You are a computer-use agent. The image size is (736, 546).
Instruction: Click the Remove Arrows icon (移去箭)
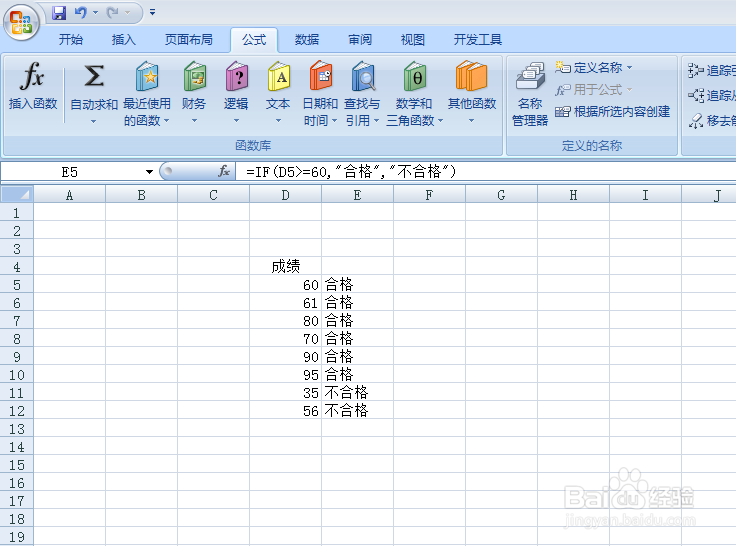click(x=695, y=121)
